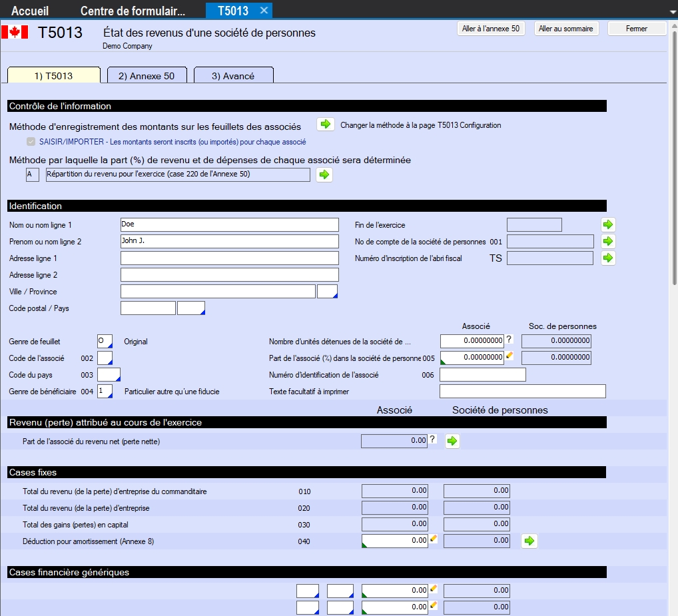Click green arrow beside No de compte field
678x616 pixels.
[608, 242]
